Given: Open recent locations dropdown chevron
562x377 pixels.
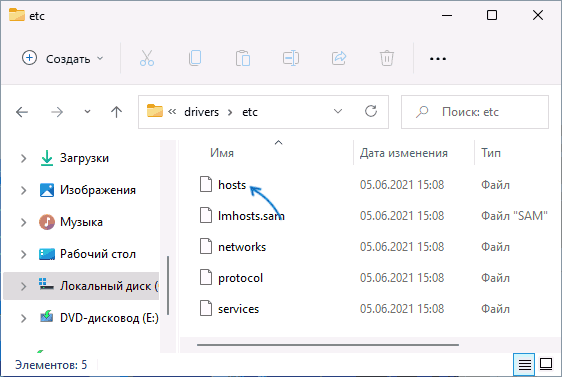Looking at the screenshot, I should coord(87,112).
